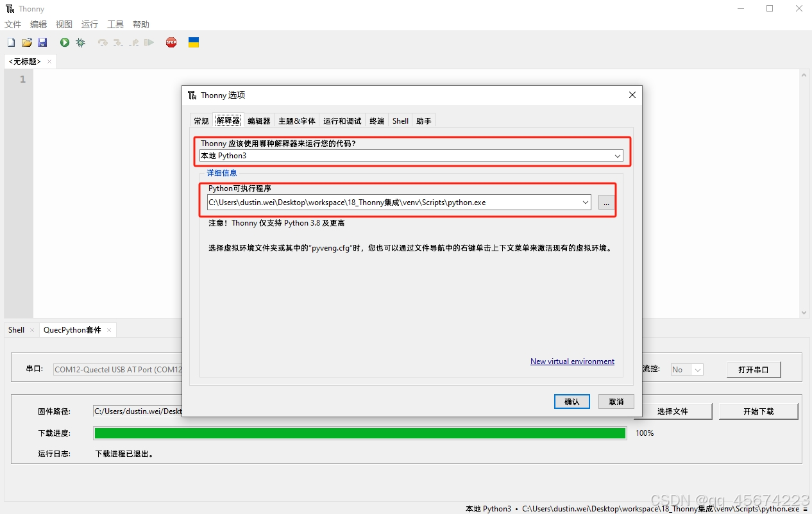Screen dimensions: 812x514
Task: Click the Resume debug icon
Action: pyautogui.click(x=149, y=42)
